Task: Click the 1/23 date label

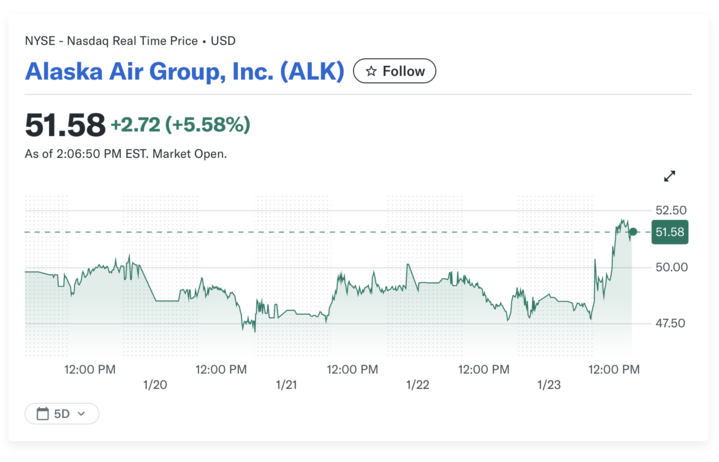Action: [x=549, y=385]
